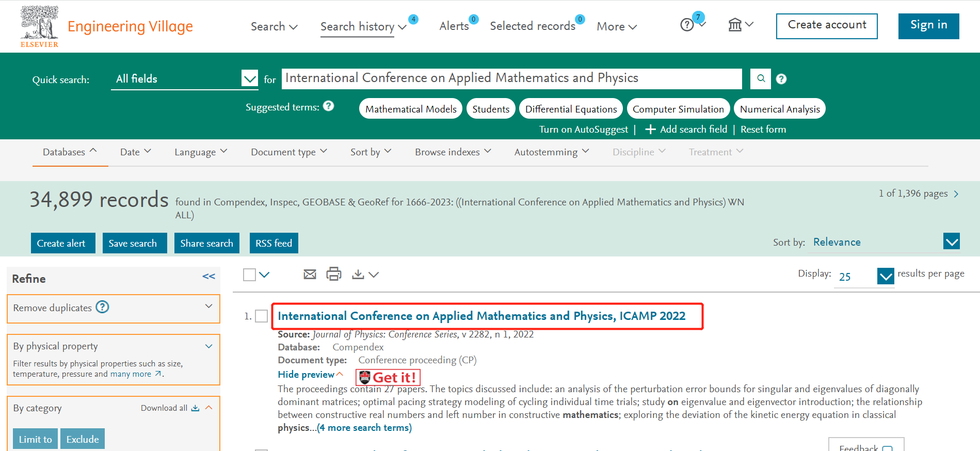Screen dimensions: 980x451
Task: Open the All fields dropdown
Action: coord(185,79)
